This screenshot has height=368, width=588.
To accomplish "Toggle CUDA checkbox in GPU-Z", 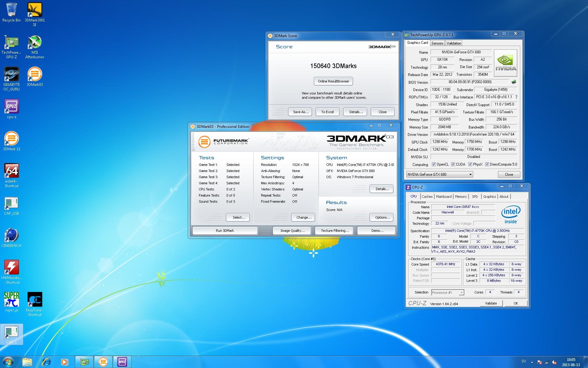I will coord(453,164).
